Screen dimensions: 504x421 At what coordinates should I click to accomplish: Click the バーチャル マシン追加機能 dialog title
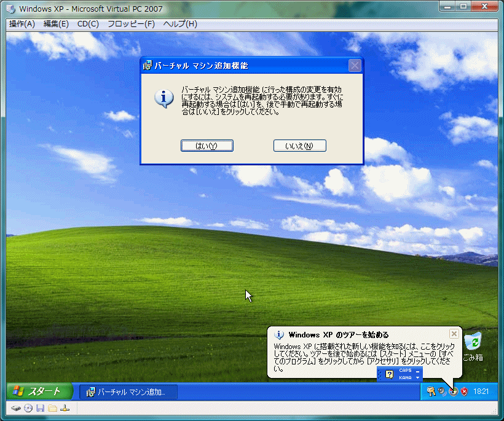(x=201, y=66)
